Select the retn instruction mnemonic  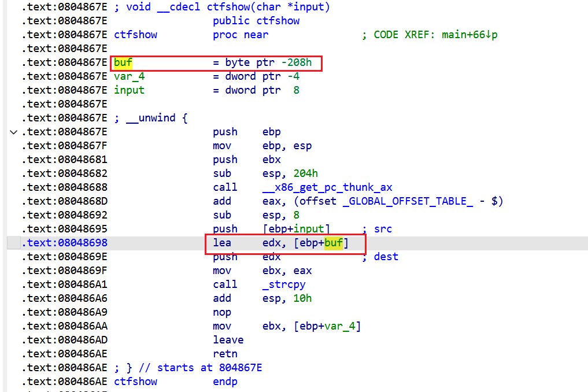coord(225,354)
